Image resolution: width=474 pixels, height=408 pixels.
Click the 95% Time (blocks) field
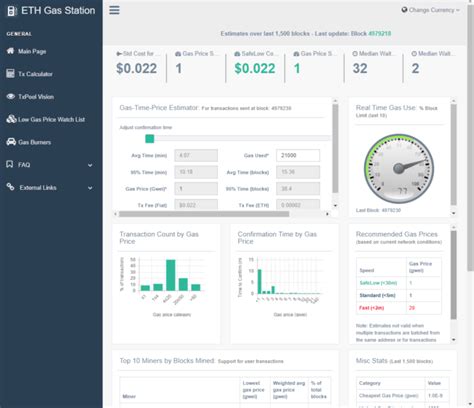point(298,189)
